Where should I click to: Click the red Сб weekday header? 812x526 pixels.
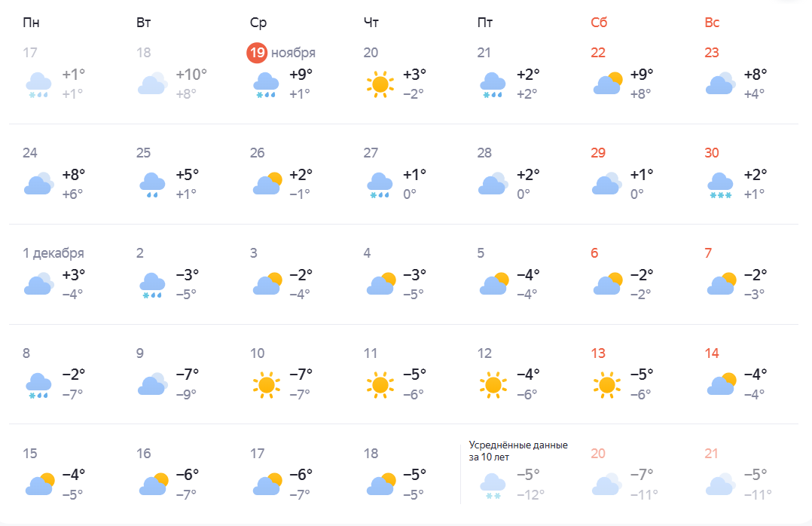(599, 23)
